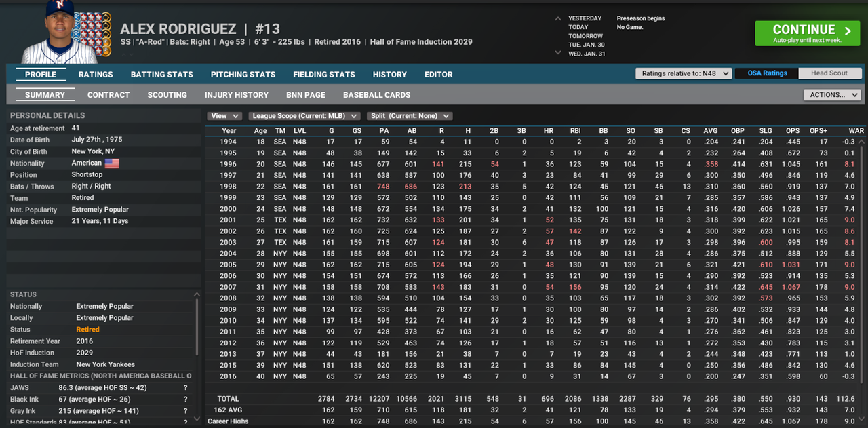Open the Baseball Cards sub-tab
The image size is (868, 428).
pos(377,95)
